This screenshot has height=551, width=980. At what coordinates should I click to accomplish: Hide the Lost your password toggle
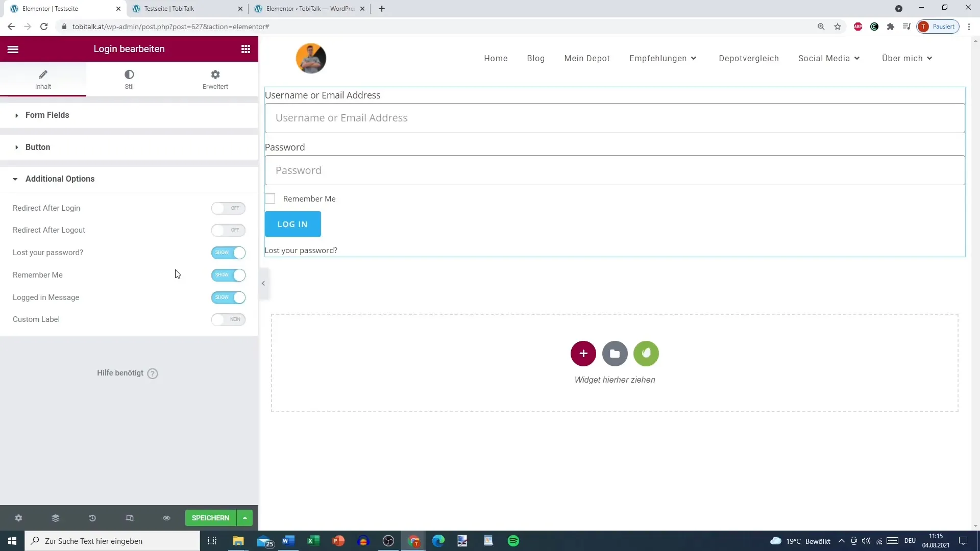[x=228, y=253]
